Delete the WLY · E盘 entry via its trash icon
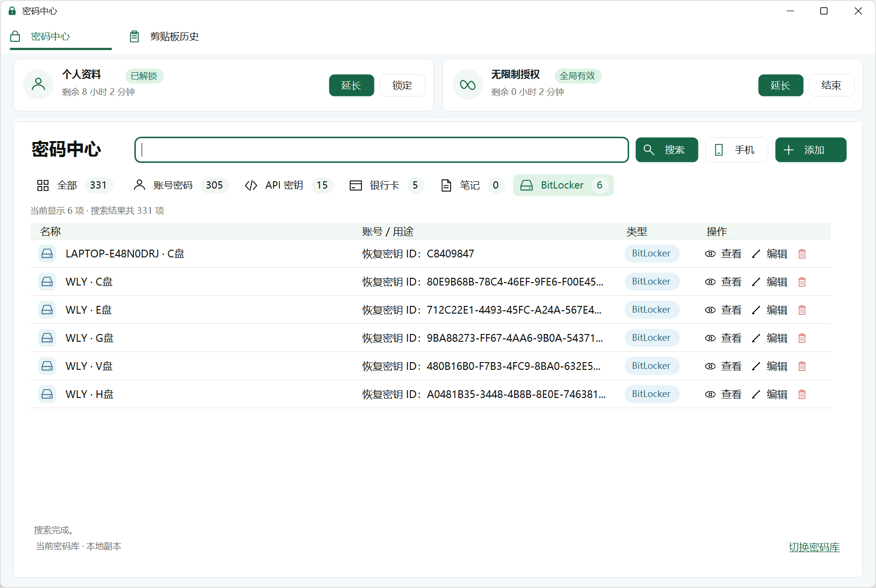Viewport: 876px width, 588px height. 802,310
